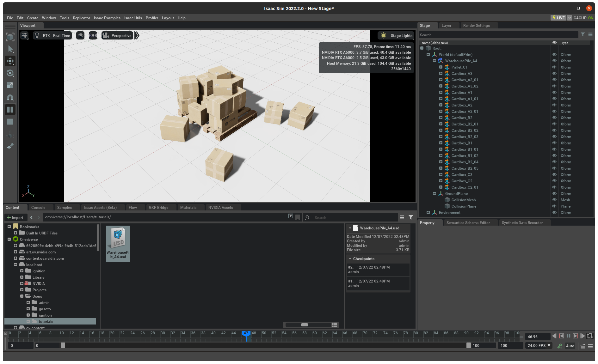
Task: Stop simulation with the square button
Action: click(x=10, y=122)
